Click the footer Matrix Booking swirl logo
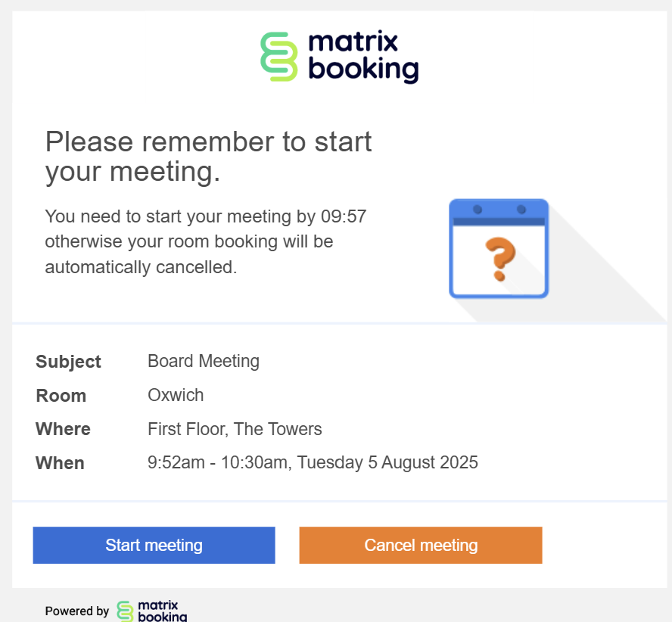Viewport: 672px width, 622px height. tap(126, 611)
